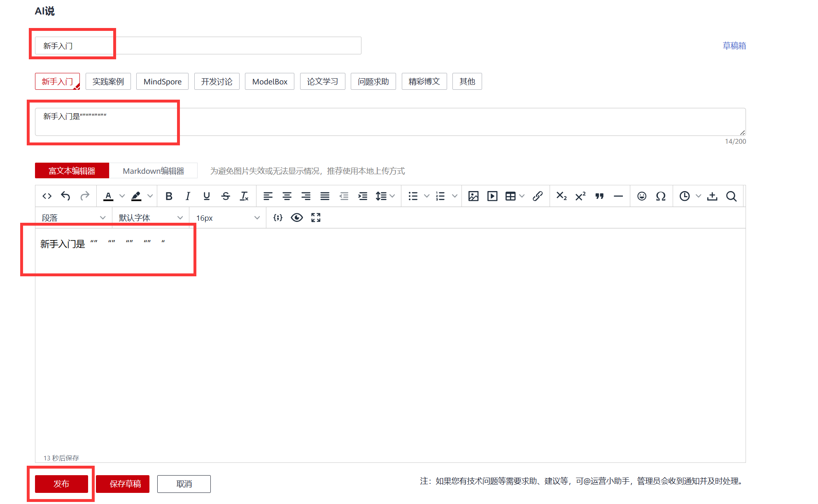
Task: Open the 草稿箱 link
Action: [734, 46]
